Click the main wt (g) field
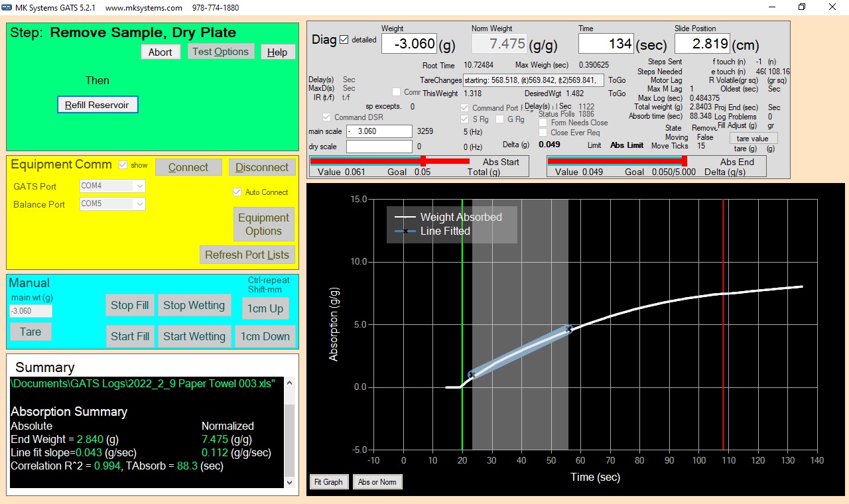This screenshot has height=504, width=849. coord(31,311)
